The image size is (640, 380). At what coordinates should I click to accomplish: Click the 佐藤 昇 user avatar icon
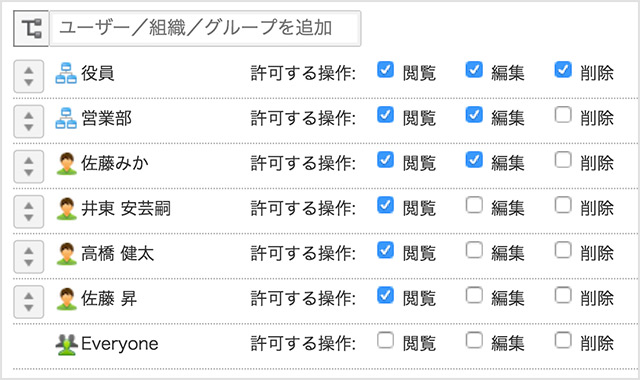[66, 299]
